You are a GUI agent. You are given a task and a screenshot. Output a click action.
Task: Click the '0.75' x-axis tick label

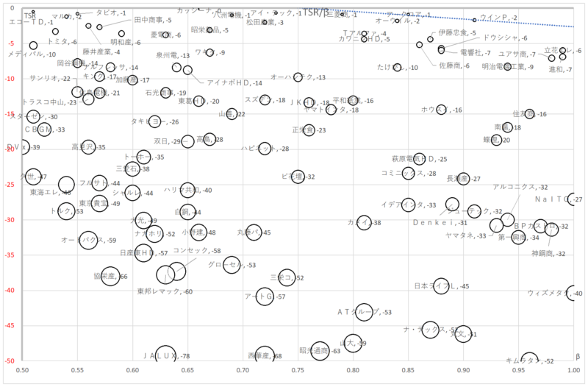point(298,370)
